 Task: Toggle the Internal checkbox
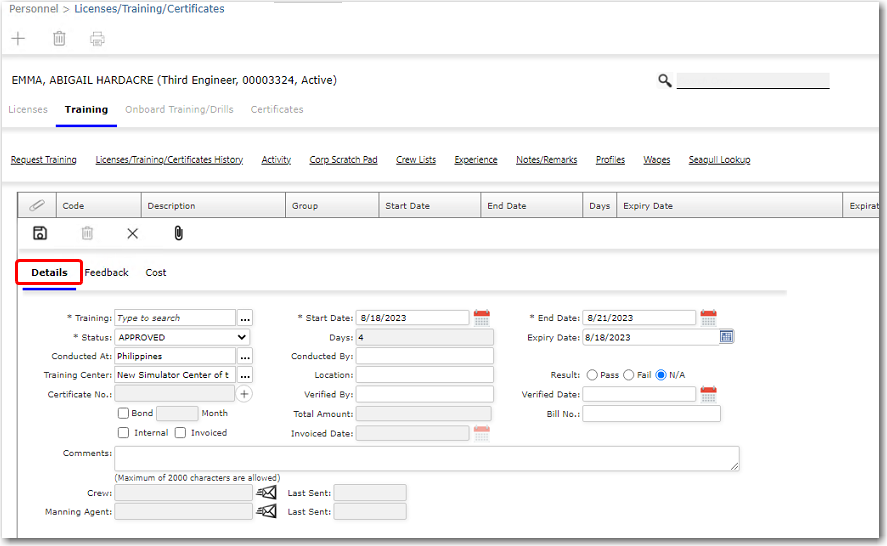tap(123, 433)
